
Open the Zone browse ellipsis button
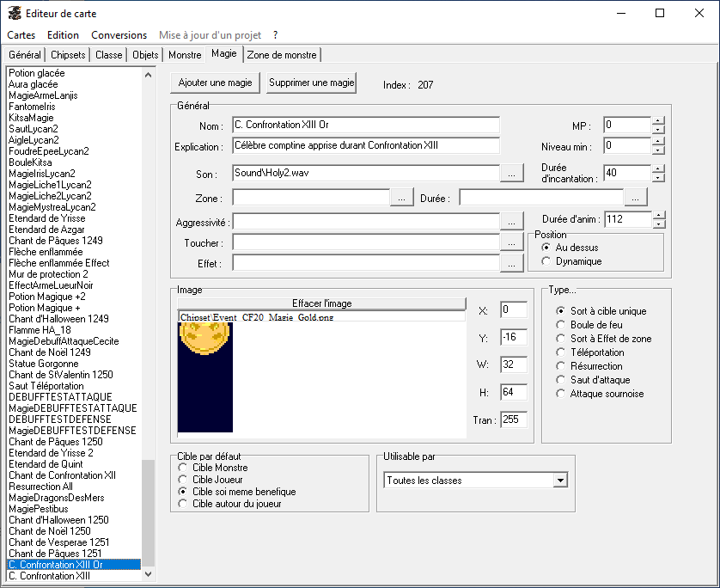tap(402, 198)
